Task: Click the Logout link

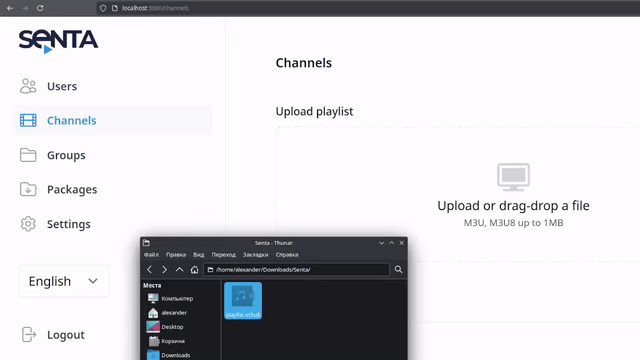Action: [66, 335]
